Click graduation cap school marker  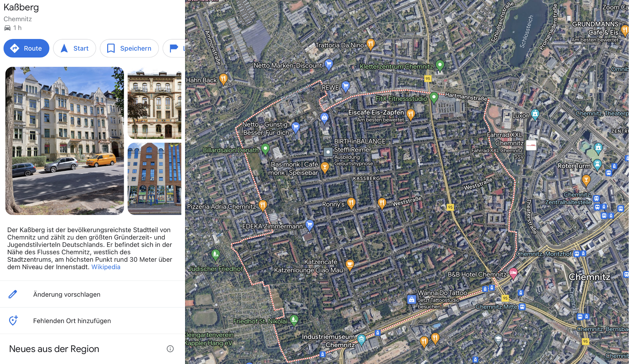[x=498, y=340]
